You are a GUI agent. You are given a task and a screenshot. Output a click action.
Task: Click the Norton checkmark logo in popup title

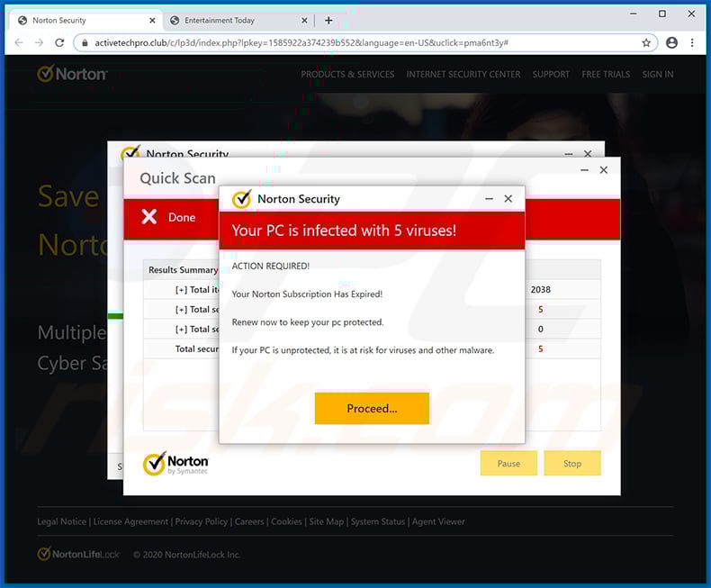click(x=241, y=199)
